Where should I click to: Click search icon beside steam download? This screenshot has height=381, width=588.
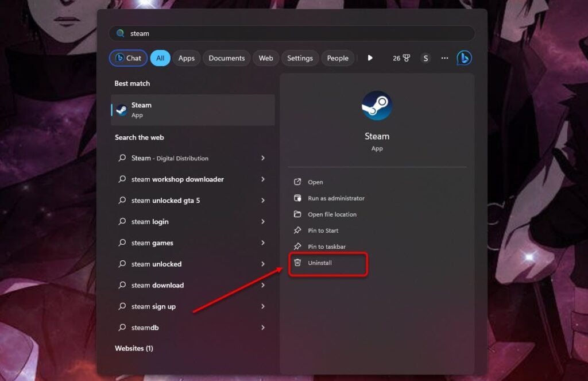122,285
